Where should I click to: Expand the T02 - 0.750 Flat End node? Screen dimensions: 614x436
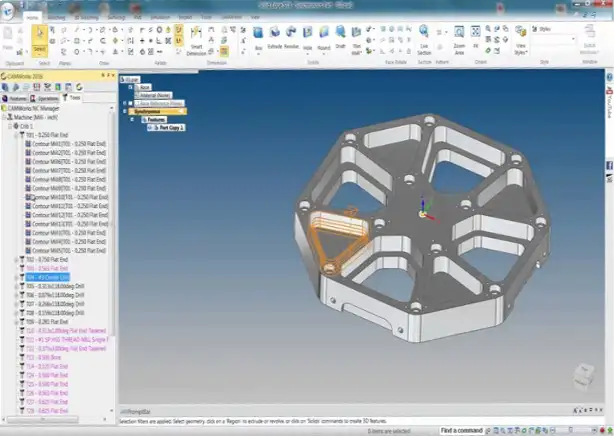17,259
